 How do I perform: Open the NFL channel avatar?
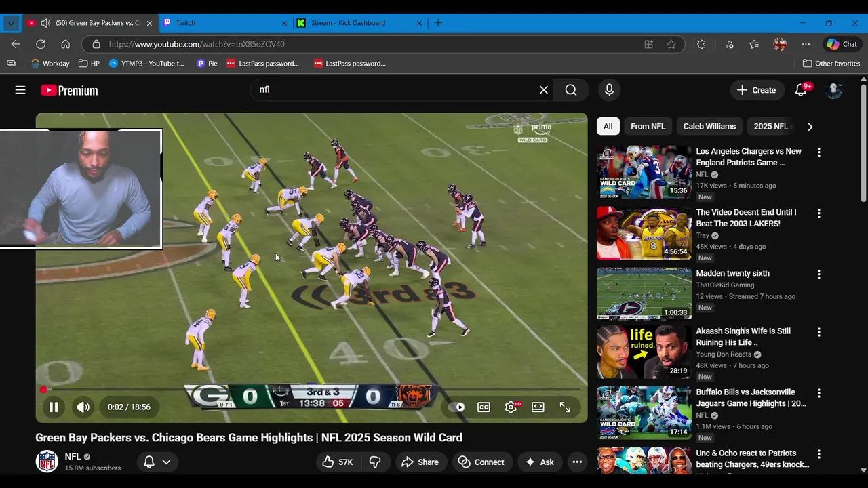click(x=47, y=462)
